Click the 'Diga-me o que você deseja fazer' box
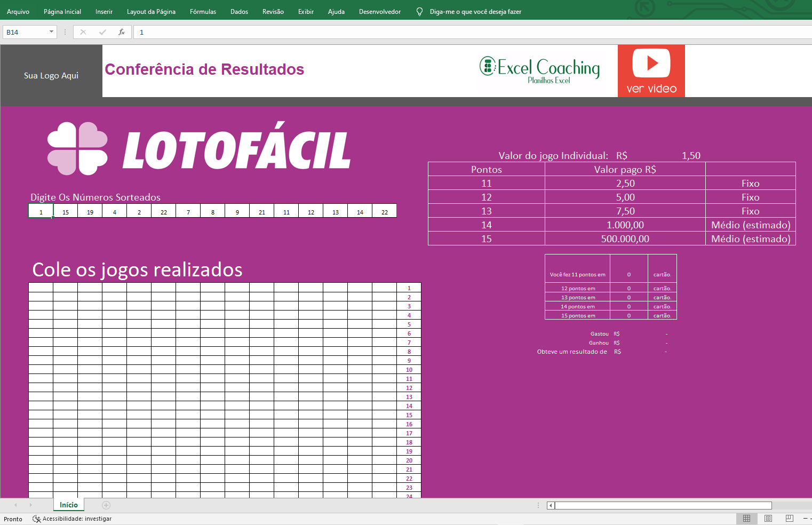 (x=475, y=11)
